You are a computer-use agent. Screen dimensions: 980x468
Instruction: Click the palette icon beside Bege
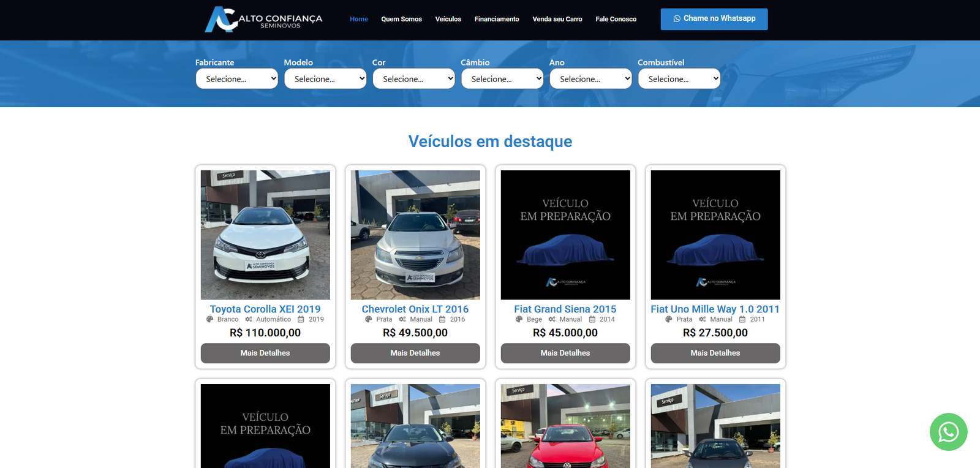(x=519, y=319)
